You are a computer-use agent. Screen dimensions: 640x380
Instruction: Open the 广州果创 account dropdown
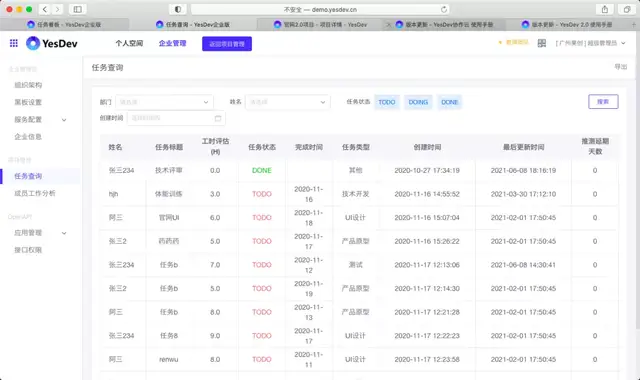pos(590,43)
